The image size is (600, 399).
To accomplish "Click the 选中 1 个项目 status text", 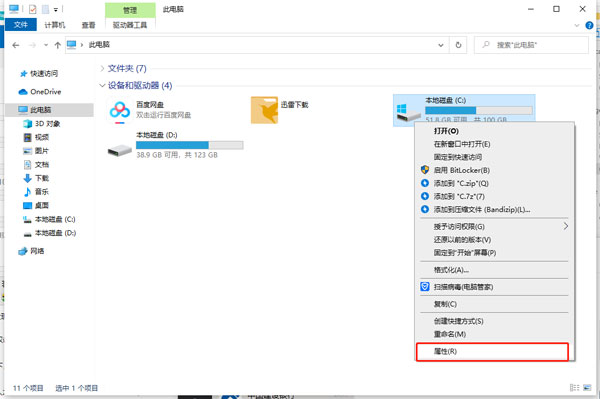I will pyautogui.click(x=77, y=388).
